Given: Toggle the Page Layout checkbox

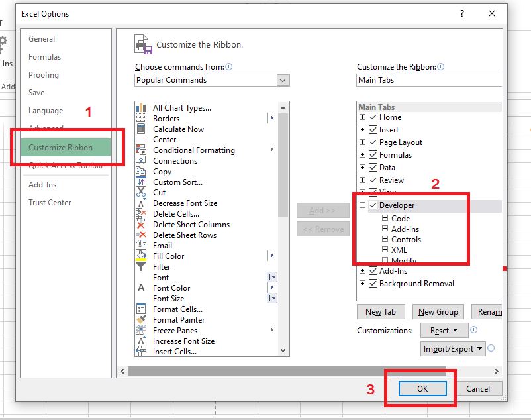Looking at the screenshot, I should pyautogui.click(x=373, y=142).
